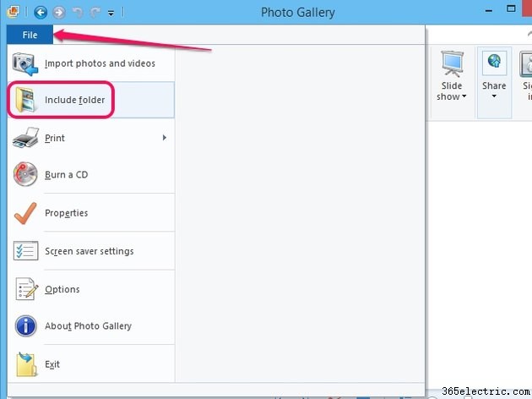Open the File menu tab

30,35
